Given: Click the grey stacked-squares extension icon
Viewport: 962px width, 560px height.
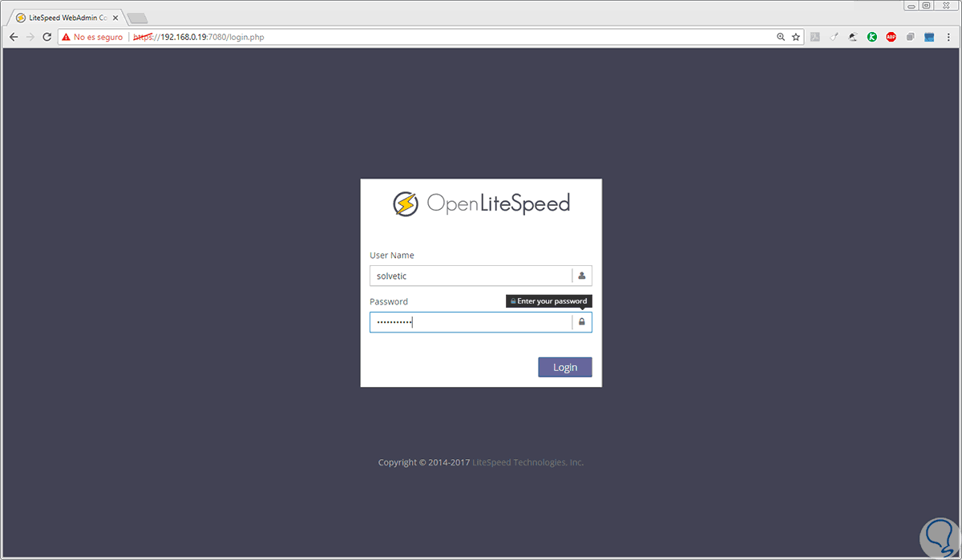Looking at the screenshot, I should click(x=911, y=37).
